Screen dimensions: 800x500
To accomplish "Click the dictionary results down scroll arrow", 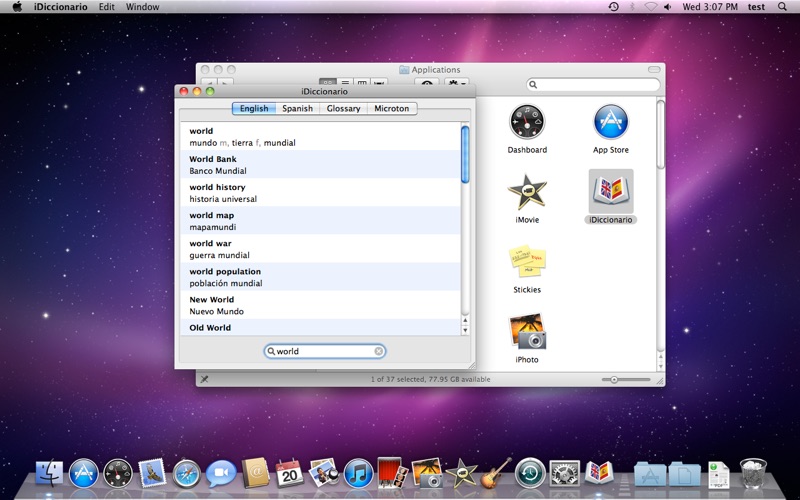I will point(465,330).
